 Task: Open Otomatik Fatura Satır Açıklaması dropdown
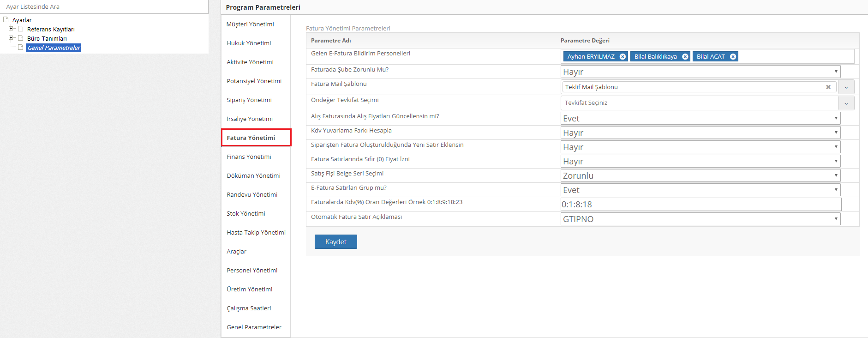click(700, 219)
